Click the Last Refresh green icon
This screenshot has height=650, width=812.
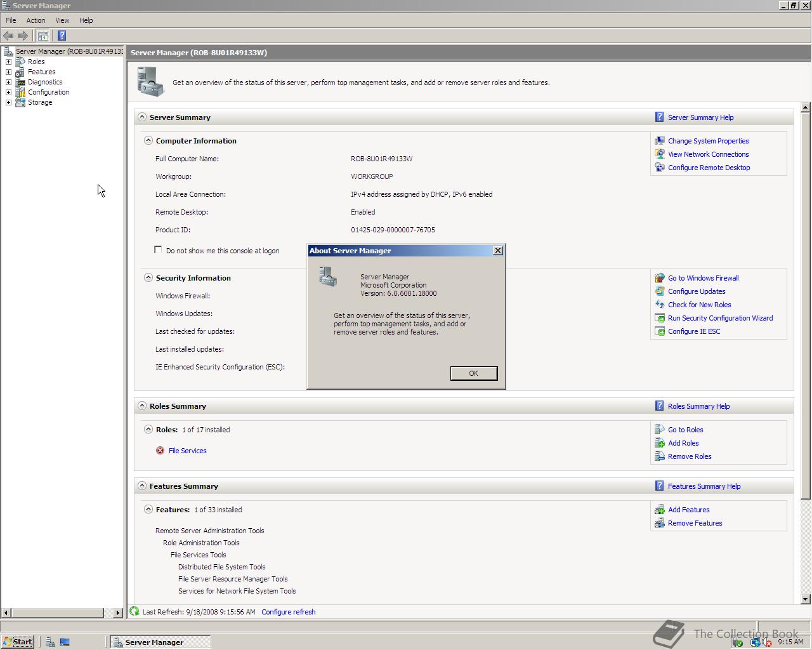pos(134,611)
